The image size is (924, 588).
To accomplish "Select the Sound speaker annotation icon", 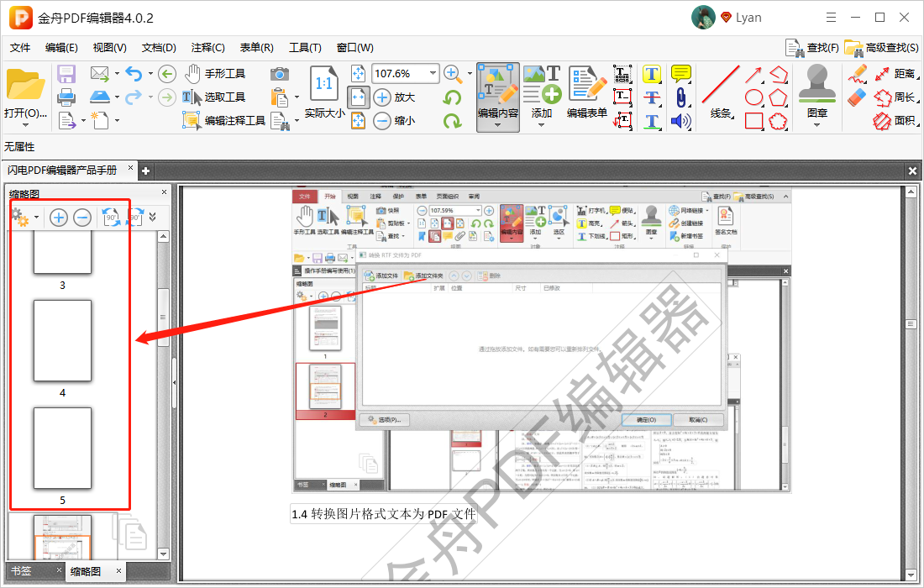I will [681, 121].
